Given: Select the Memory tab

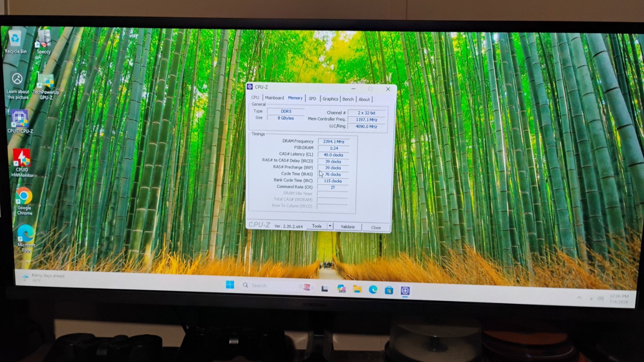Looking at the screenshot, I should point(295,98).
